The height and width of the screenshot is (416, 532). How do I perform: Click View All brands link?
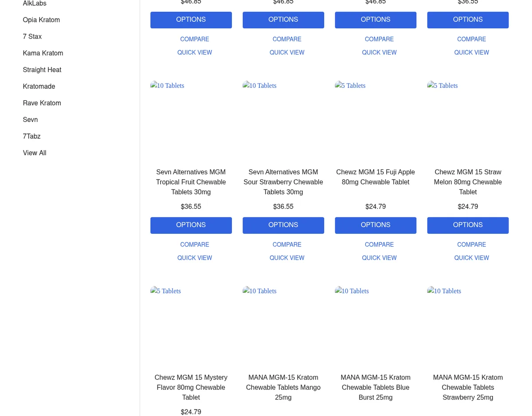[35, 153]
